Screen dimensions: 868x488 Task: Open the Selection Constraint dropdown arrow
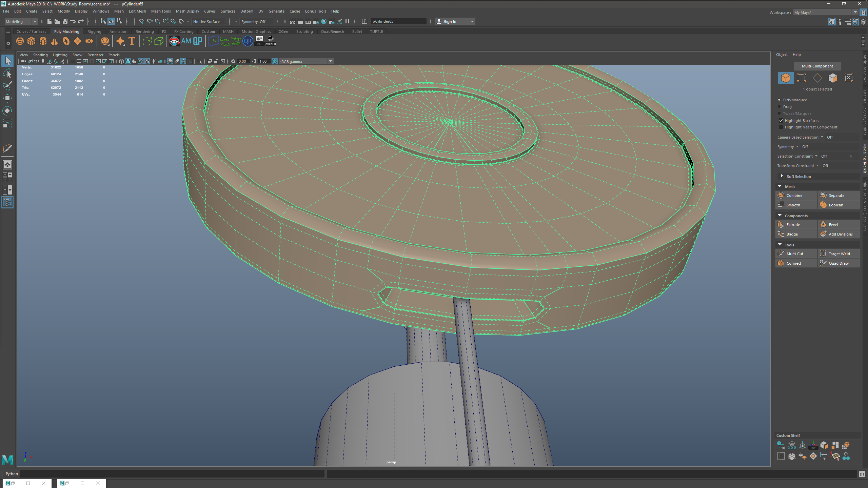(816, 156)
